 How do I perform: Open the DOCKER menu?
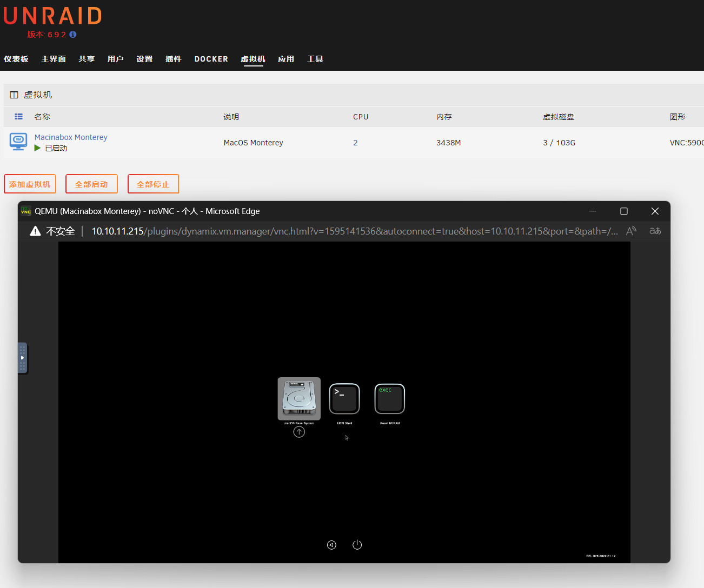(211, 59)
